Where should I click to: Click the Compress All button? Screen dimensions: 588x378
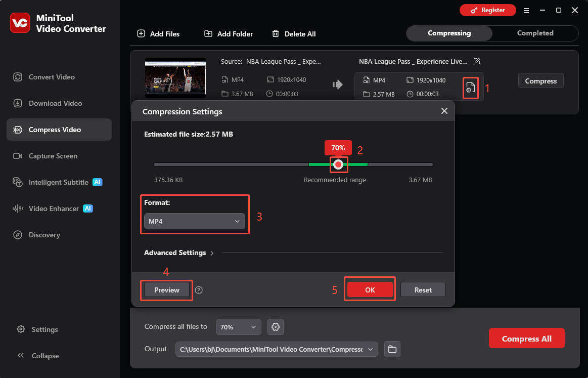pos(526,338)
